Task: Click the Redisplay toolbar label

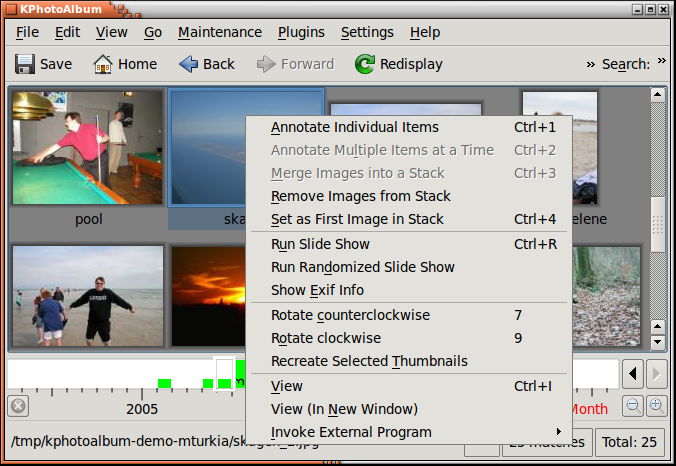Action: pos(411,65)
